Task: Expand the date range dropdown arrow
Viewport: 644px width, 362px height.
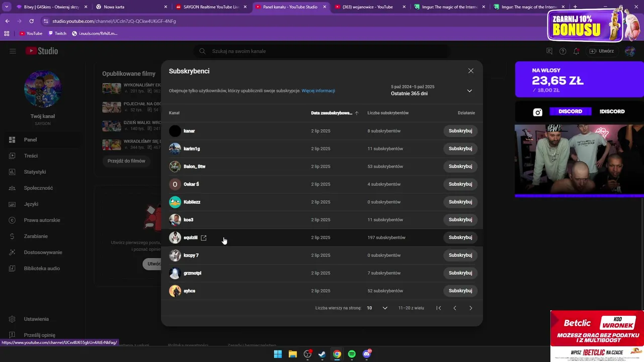Action: 469,91
